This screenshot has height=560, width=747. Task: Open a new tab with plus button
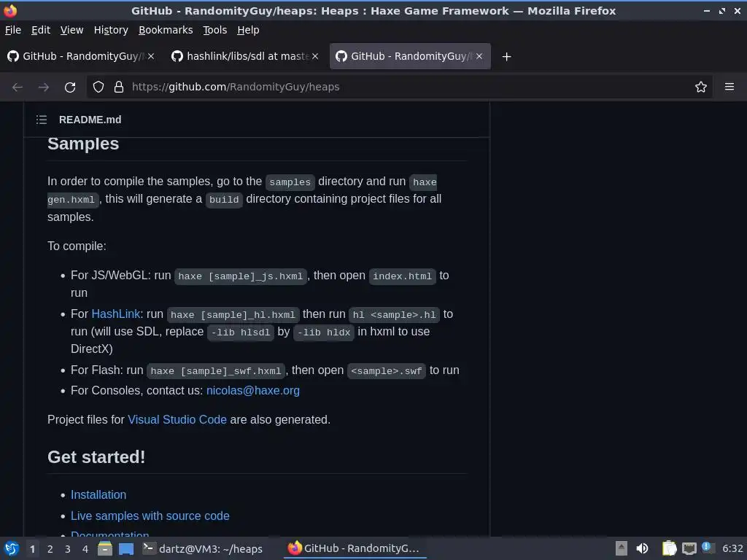(x=506, y=57)
